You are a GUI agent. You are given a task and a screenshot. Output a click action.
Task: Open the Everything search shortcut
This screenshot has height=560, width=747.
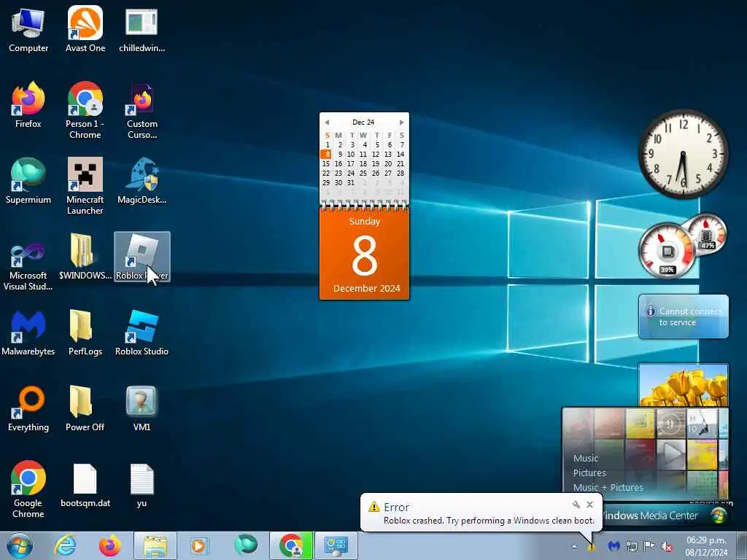pos(28,408)
